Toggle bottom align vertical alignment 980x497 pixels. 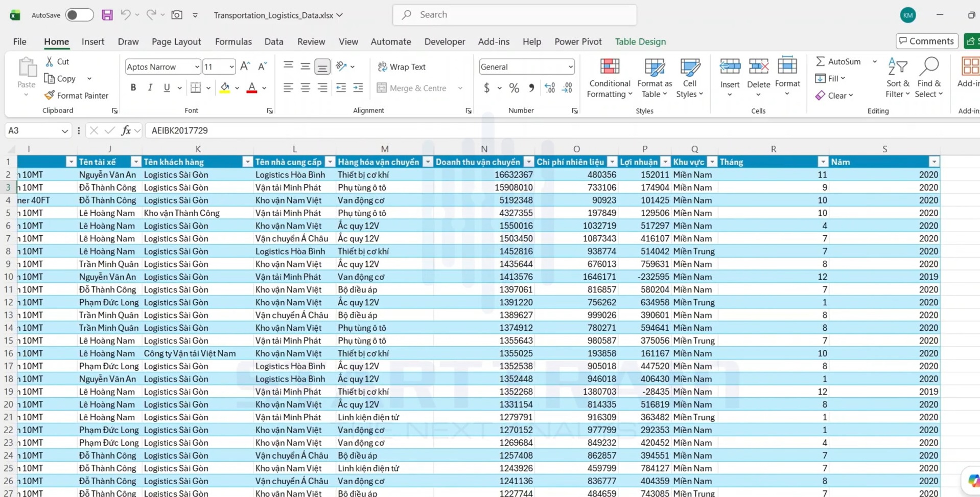(322, 66)
